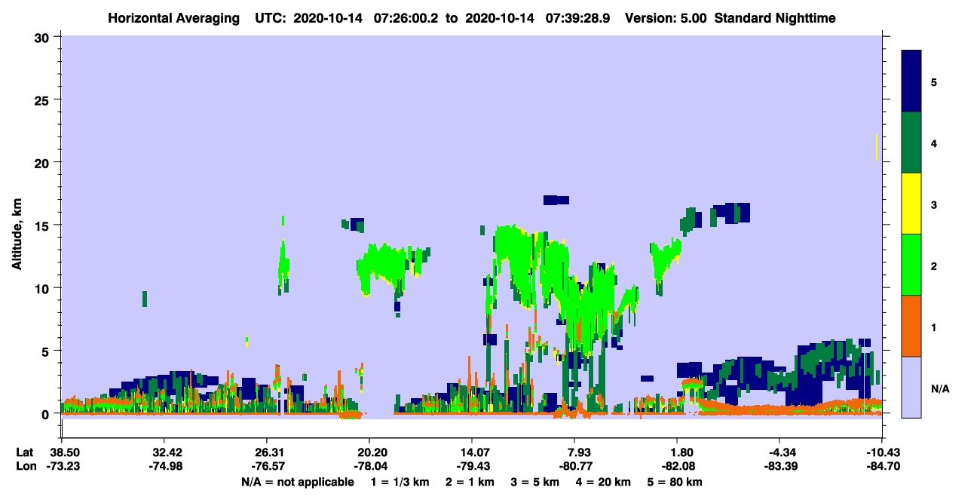Click legend text '4 = 20 km'
The image size is (980, 503).
pyautogui.click(x=602, y=482)
